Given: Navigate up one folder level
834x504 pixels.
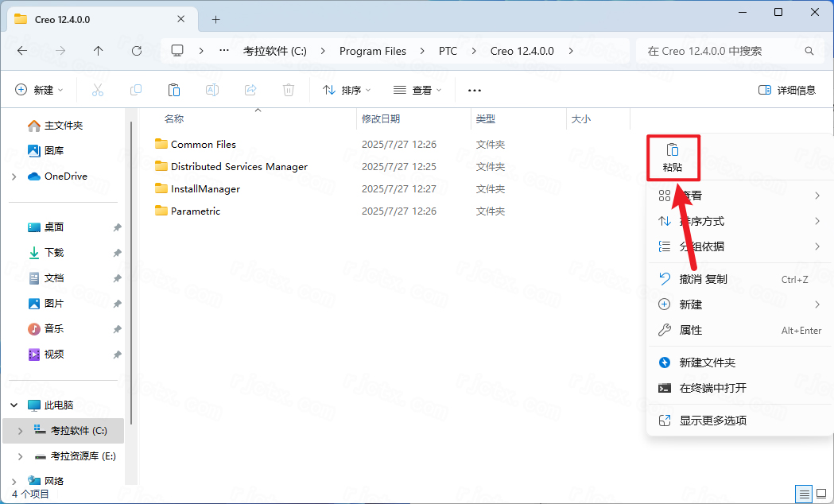Looking at the screenshot, I should 99,51.
